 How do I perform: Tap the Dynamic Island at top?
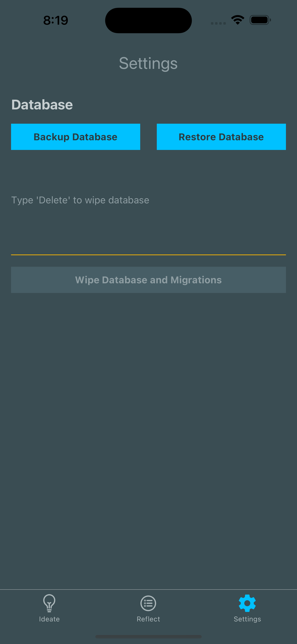pyautogui.click(x=148, y=20)
